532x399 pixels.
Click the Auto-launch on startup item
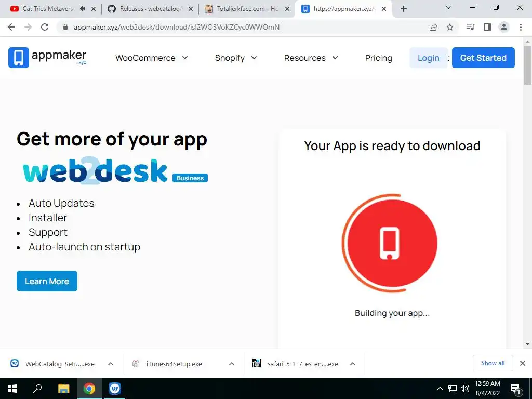(x=85, y=247)
